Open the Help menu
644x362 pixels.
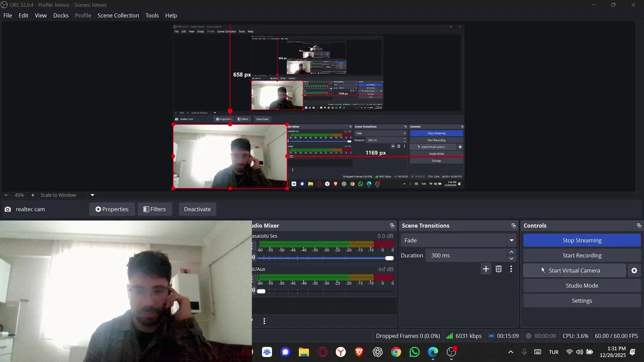[171, 16]
